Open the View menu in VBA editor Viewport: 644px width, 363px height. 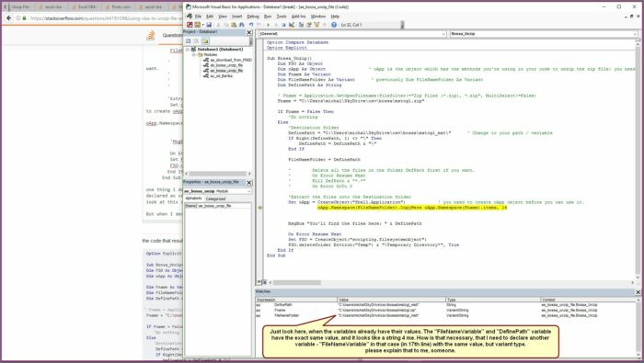[223, 17]
